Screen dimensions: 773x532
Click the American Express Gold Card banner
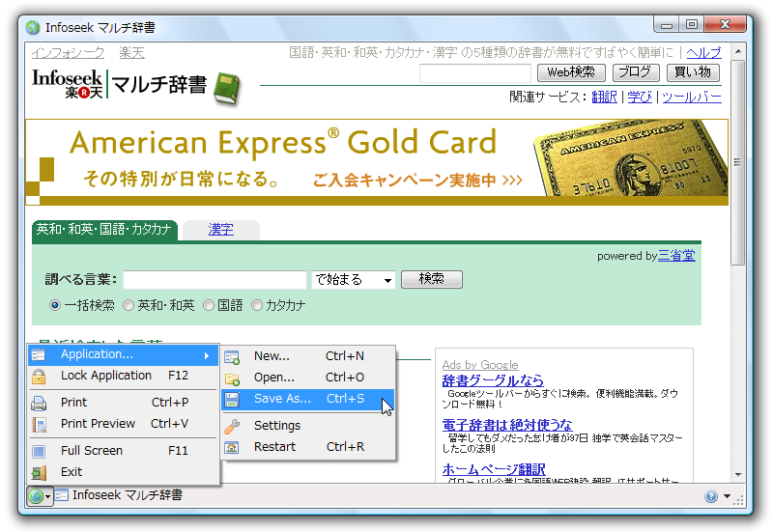tap(377, 162)
